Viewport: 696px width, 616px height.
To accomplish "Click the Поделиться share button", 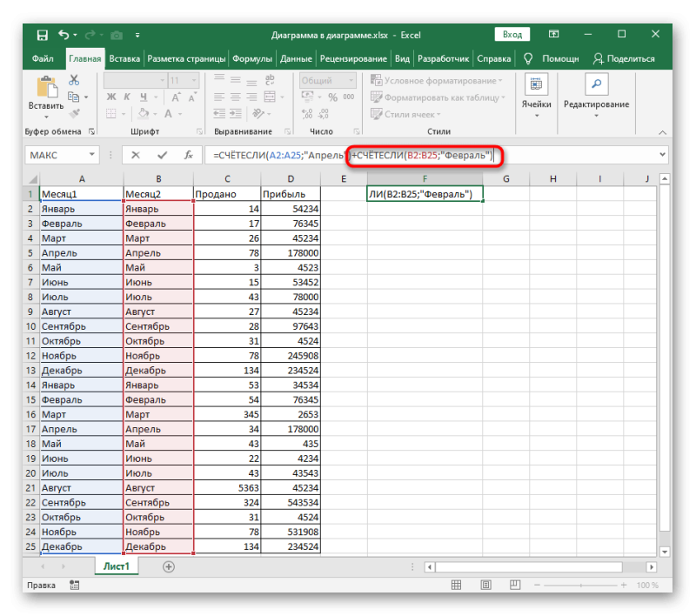I will tap(624, 58).
